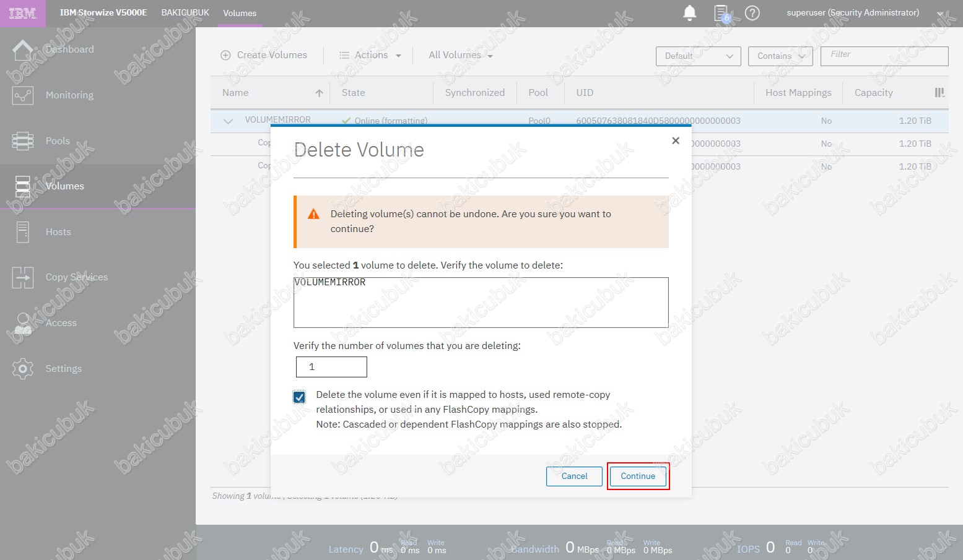Click the Create Volumes button label

click(272, 55)
